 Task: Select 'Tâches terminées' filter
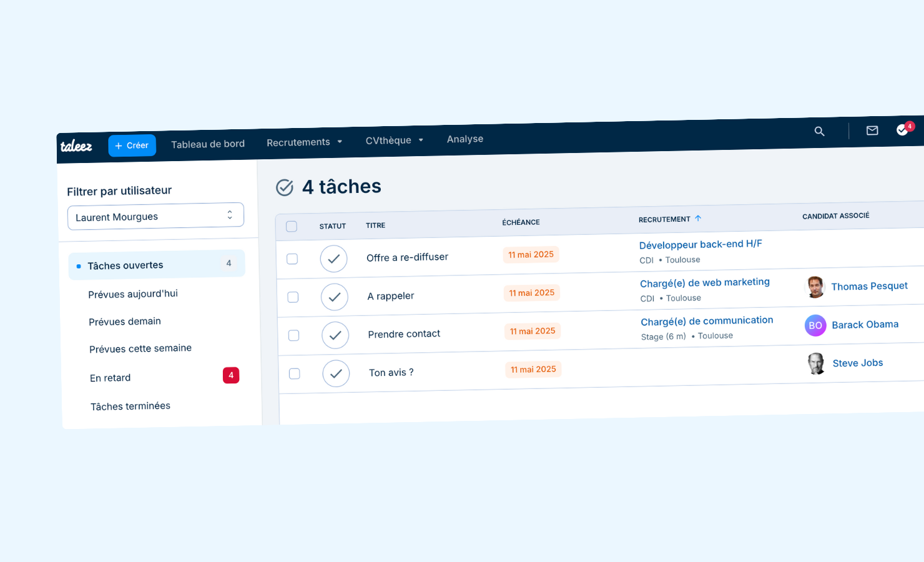point(130,406)
